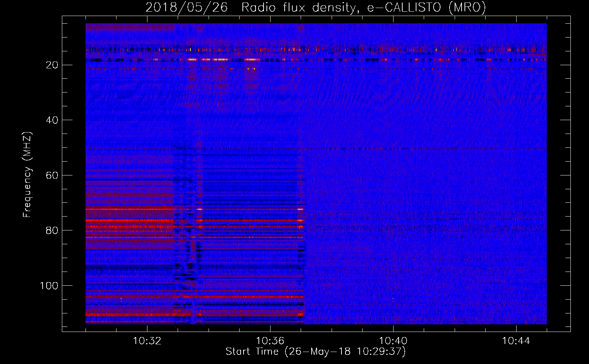Click the 100 frequency tick label

49,286
